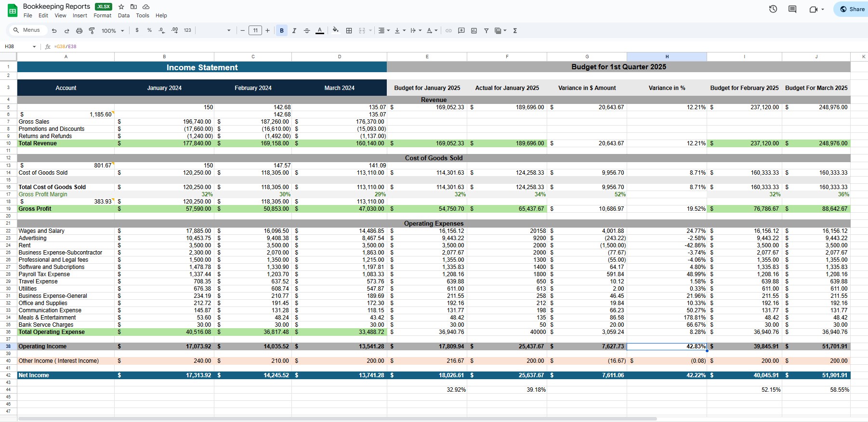Toggle bold formatting button

coord(282,31)
